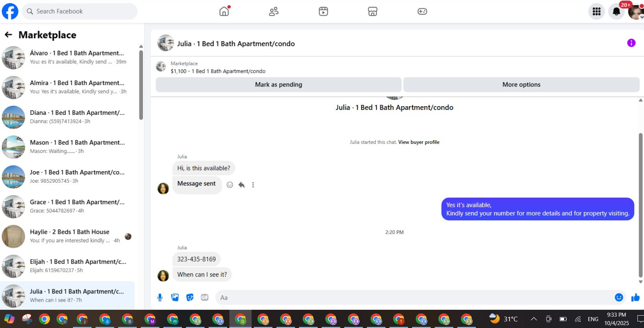Viewport: 644px width, 328px height.
Task: Open Almira conversation in the list
Action: (68, 88)
